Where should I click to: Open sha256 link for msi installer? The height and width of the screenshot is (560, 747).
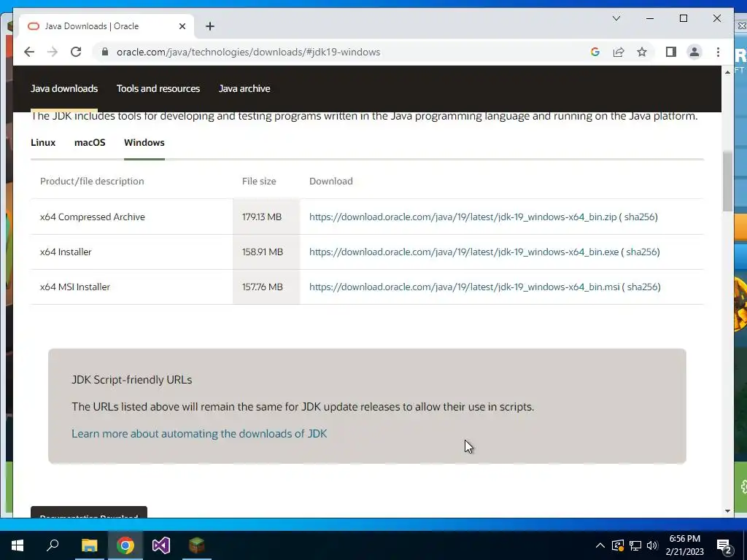[x=643, y=287]
